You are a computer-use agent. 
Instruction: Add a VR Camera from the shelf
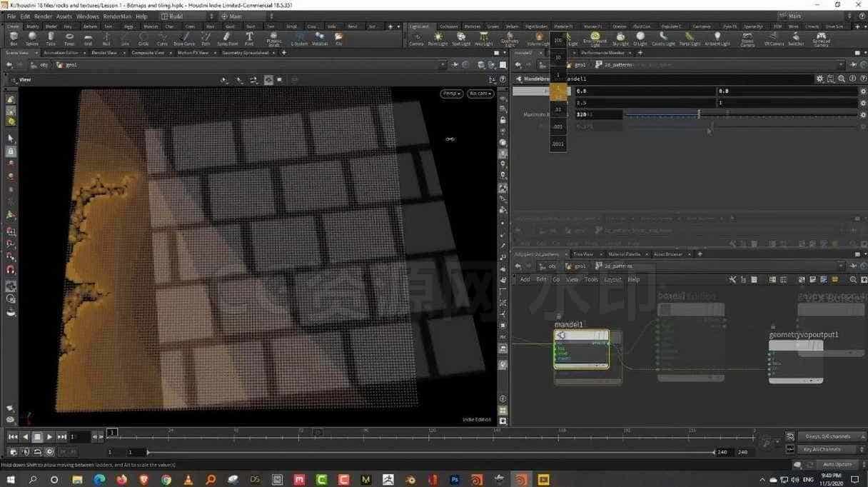tap(774, 38)
